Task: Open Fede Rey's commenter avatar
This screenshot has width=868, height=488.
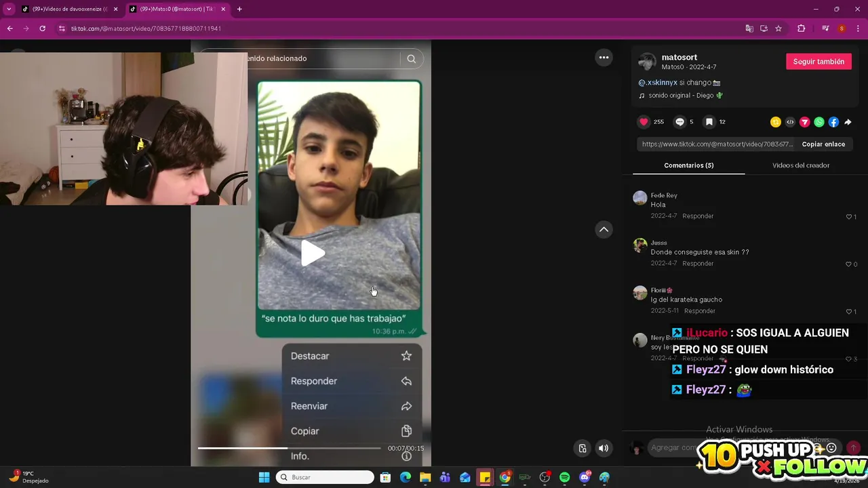Action: coord(640,198)
